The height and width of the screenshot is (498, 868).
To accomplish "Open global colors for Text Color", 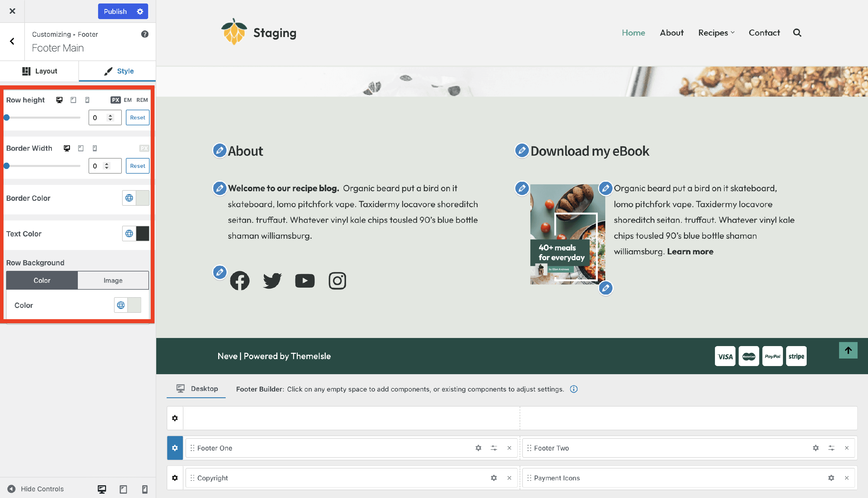I will coord(129,234).
